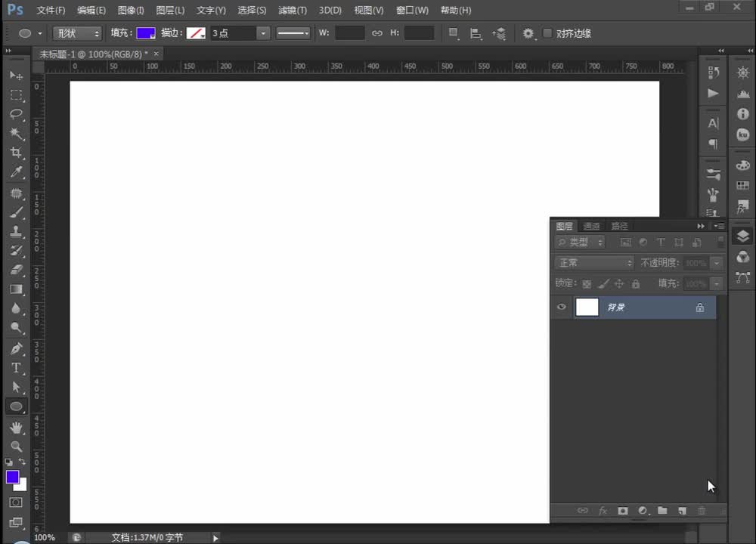
Task: Toggle lock transparent pixels
Action: [587, 284]
